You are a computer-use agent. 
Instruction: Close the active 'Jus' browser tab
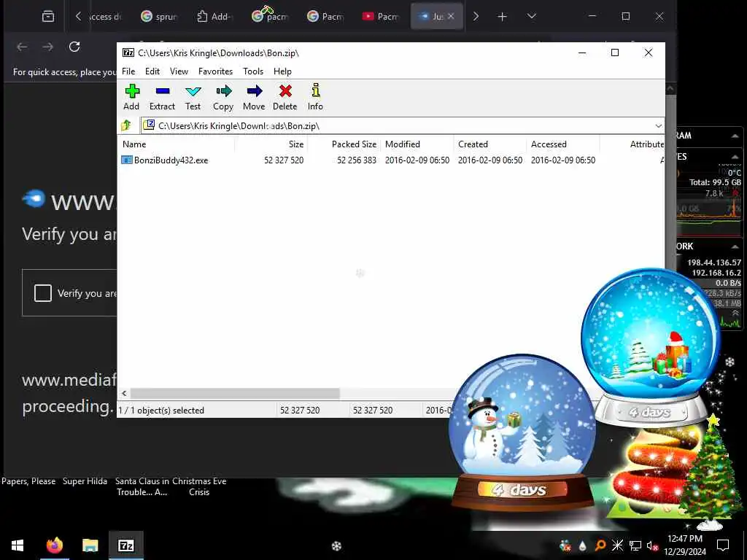click(x=451, y=16)
